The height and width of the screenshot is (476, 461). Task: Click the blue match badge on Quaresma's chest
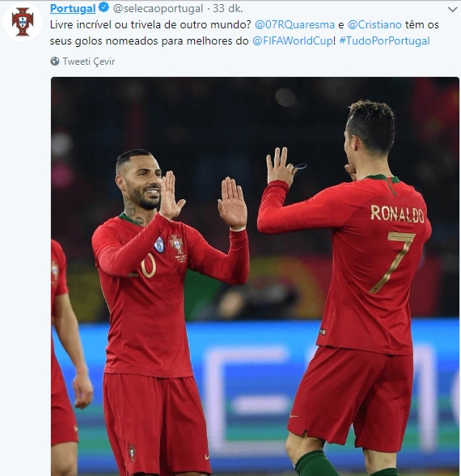point(159,244)
